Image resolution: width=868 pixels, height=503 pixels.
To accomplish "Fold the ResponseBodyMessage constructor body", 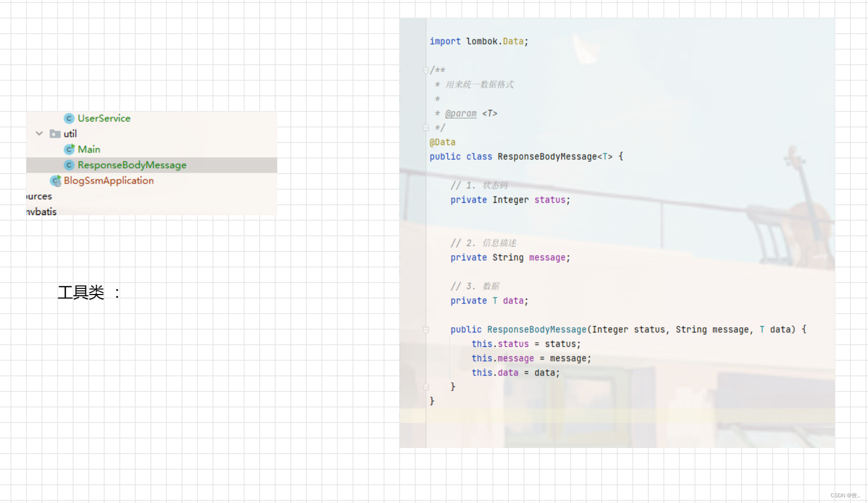I will coord(426,329).
